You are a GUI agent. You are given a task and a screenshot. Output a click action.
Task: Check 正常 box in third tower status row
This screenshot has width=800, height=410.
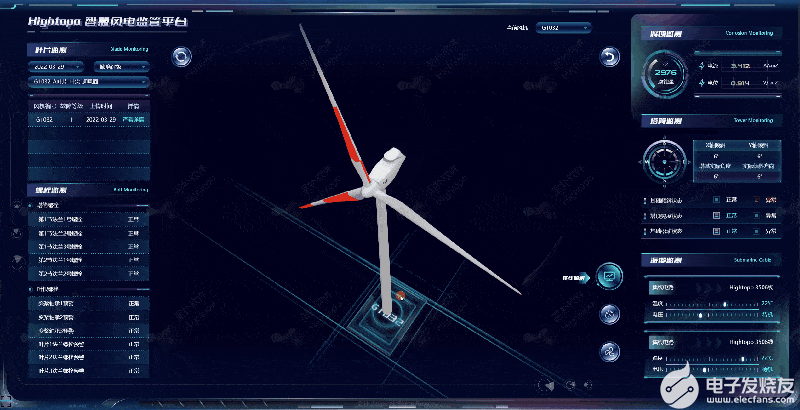click(x=716, y=231)
